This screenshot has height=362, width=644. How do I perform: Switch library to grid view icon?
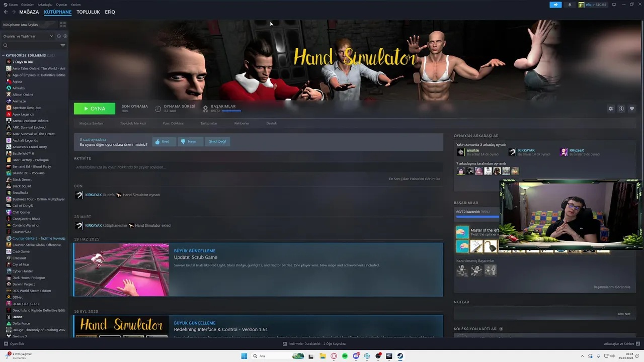click(x=63, y=24)
